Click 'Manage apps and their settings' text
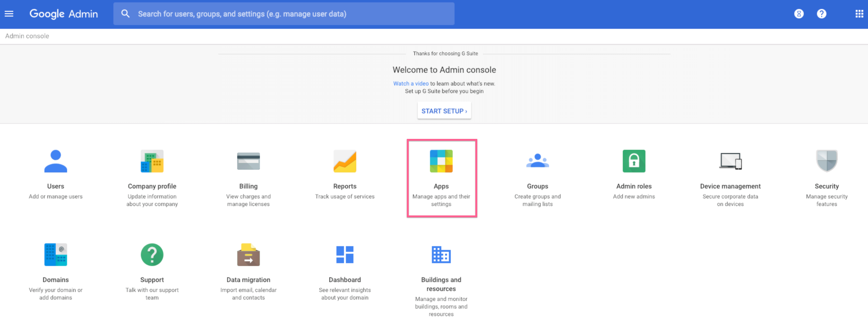Screen dimensions: 868x326 point(441,200)
